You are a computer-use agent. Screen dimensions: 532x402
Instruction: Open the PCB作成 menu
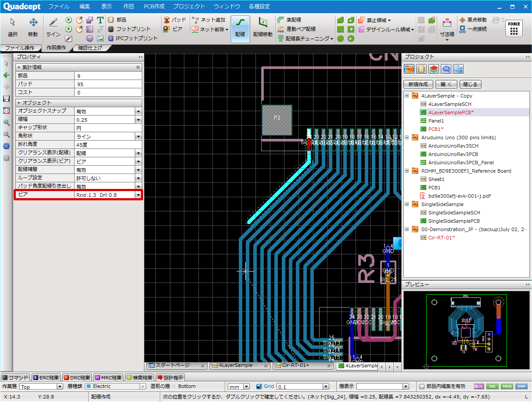pyautogui.click(x=154, y=7)
